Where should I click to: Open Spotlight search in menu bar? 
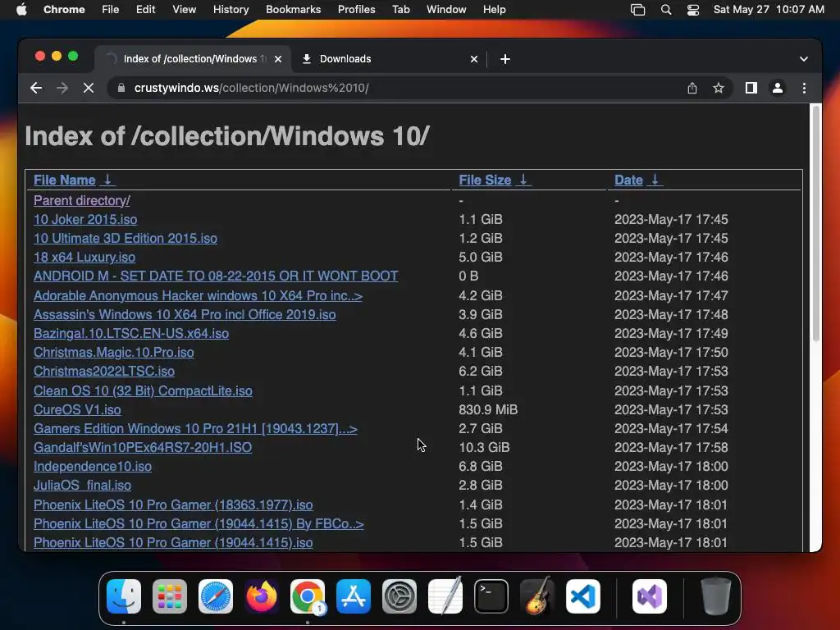(665, 10)
